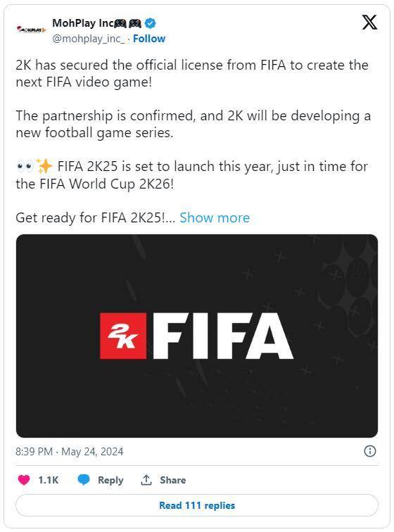
Task: Click the red 2K logo in image
Action: 123,336
